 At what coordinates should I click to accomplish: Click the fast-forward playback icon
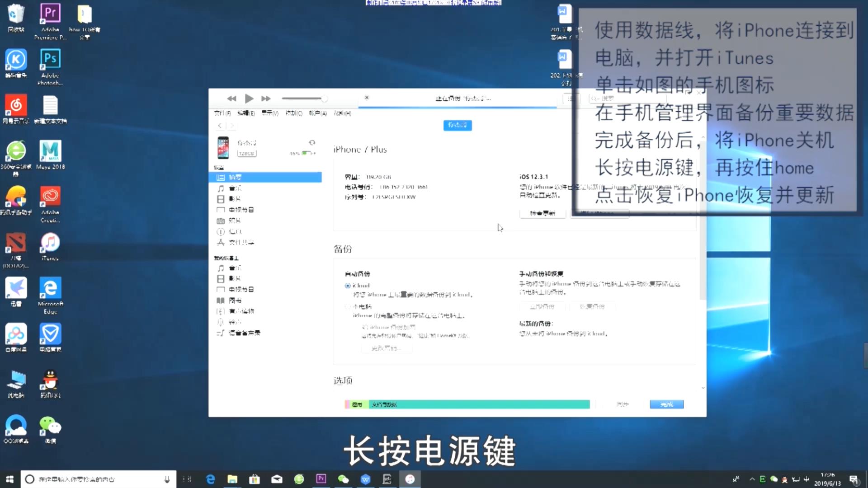(x=266, y=99)
